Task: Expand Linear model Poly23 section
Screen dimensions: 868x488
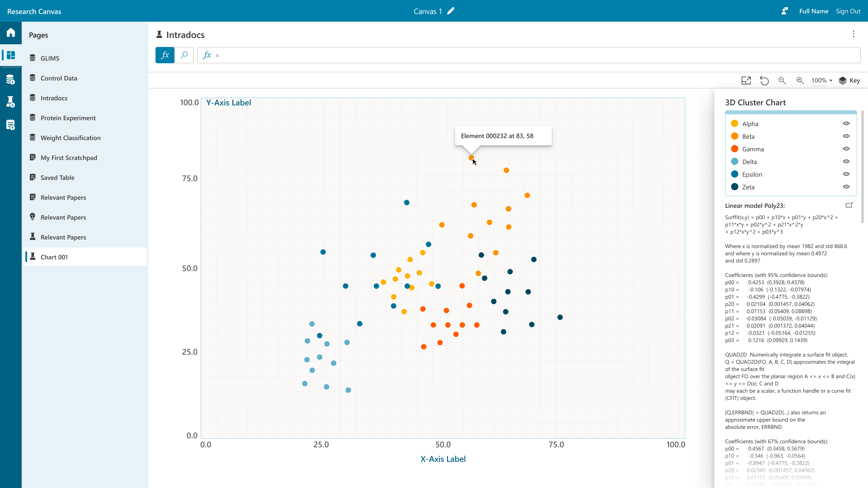Action: coord(849,205)
